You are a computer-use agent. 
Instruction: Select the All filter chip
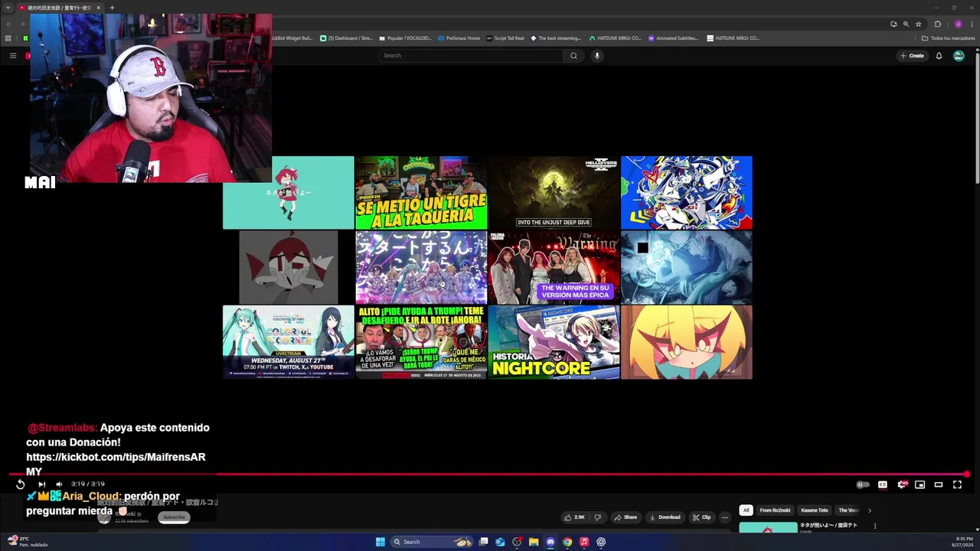click(x=746, y=510)
